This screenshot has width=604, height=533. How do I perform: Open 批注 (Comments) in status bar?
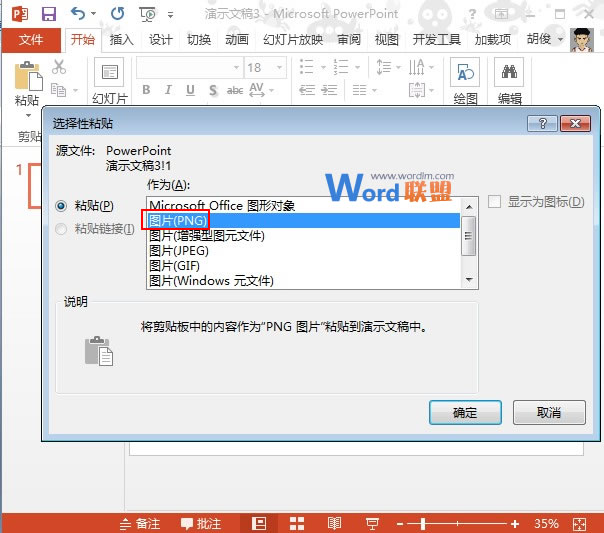[x=201, y=523]
